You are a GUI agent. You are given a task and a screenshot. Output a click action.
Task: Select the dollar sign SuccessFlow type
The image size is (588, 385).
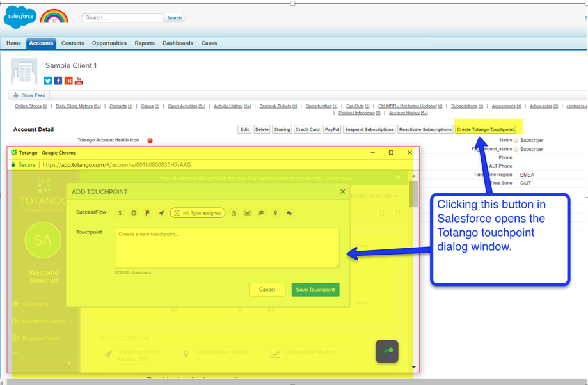(120, 213)
